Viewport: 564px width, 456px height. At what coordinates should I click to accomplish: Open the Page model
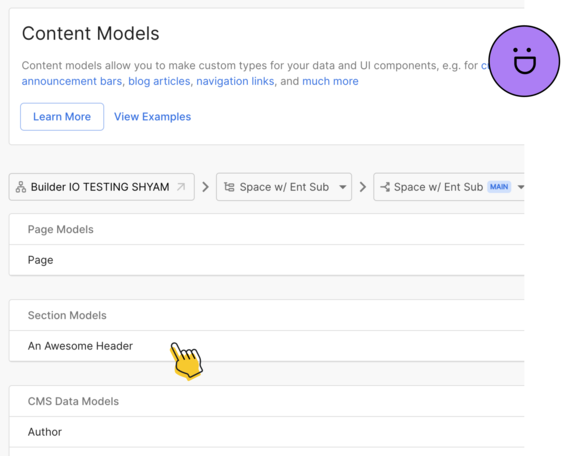[x=267, y=260]
